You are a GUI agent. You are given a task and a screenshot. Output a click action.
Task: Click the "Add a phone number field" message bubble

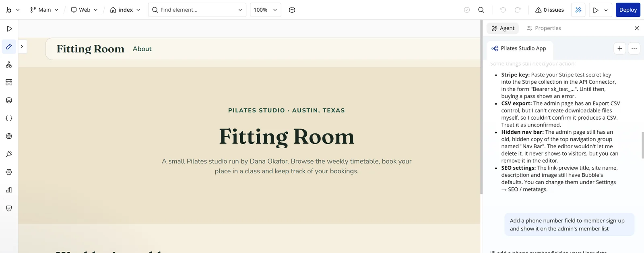(570, 224)
